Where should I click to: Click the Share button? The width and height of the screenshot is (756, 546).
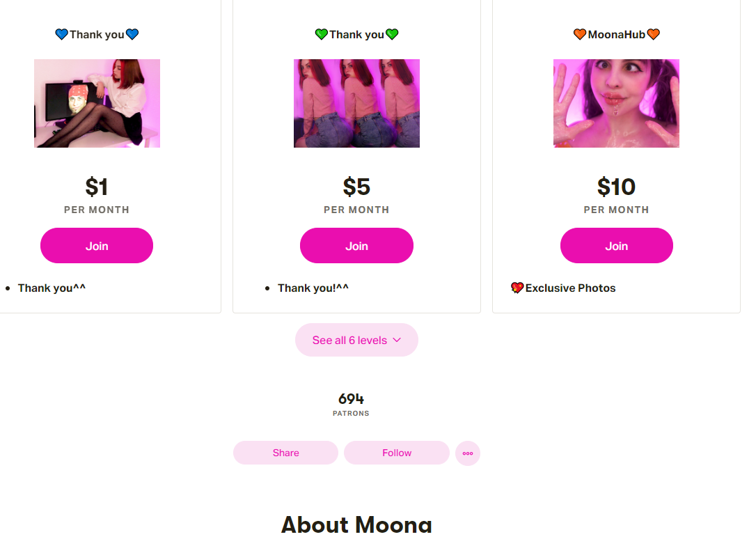point(285,453)
